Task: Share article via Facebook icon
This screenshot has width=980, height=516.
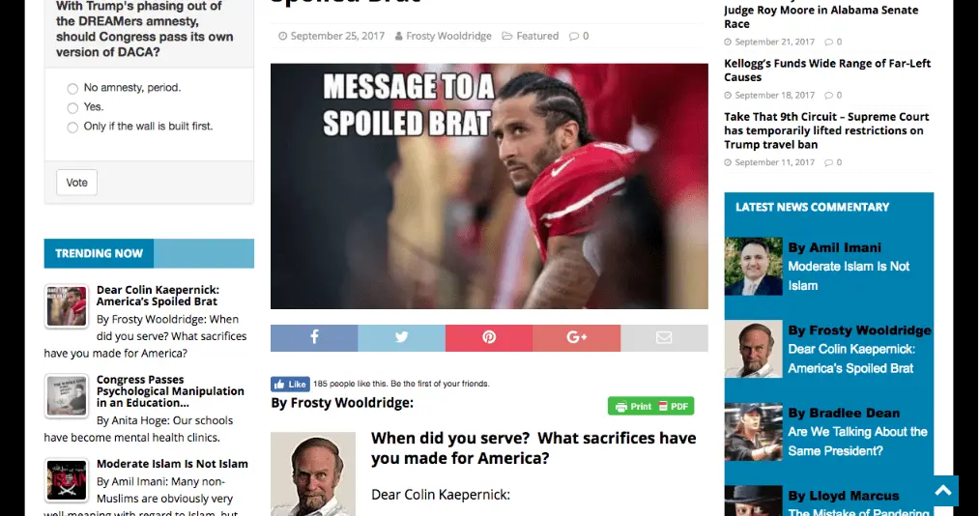Action: coord(314,338)
